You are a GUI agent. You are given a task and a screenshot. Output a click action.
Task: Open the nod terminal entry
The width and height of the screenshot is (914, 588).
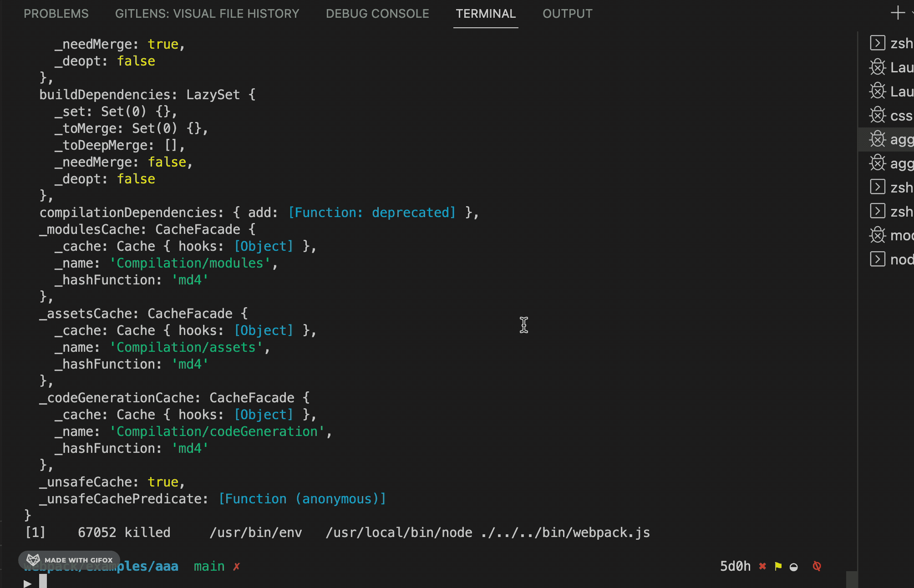[x=891, y=259]
